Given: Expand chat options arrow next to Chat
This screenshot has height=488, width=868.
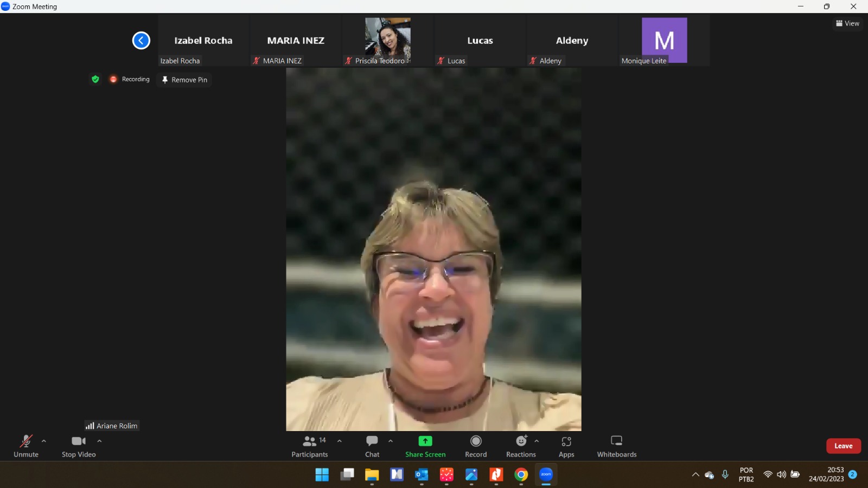Looking at the screenshot, I should pos(391,441).
